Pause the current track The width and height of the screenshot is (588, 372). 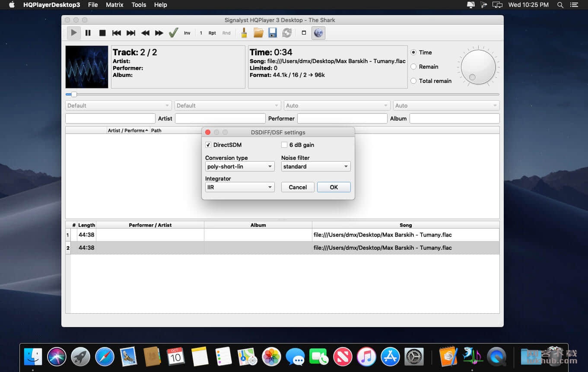pyautogui.click(x=88, y=33)
